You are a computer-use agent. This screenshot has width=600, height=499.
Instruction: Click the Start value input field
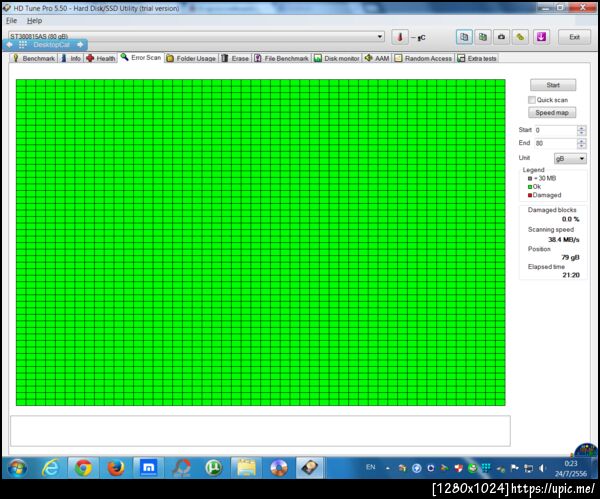pyautogui.click(x=556, y=130)
